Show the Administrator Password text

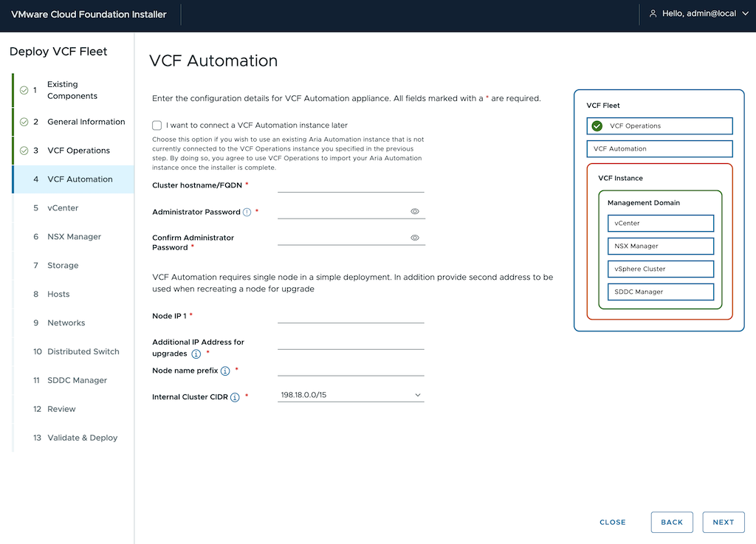(x=415, y=211)
